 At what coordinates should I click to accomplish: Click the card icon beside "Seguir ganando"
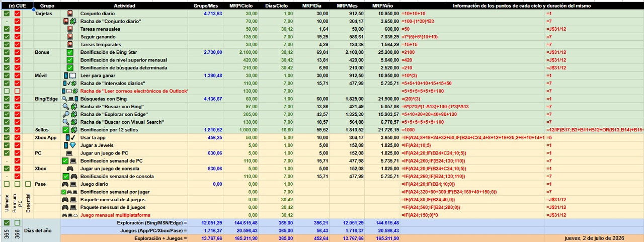click(70, 37)
